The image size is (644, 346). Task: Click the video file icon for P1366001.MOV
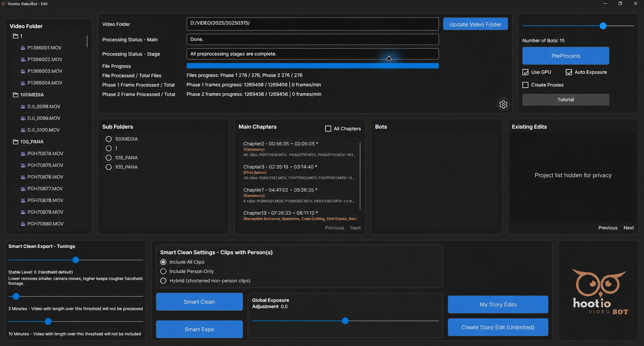point(23,48)
